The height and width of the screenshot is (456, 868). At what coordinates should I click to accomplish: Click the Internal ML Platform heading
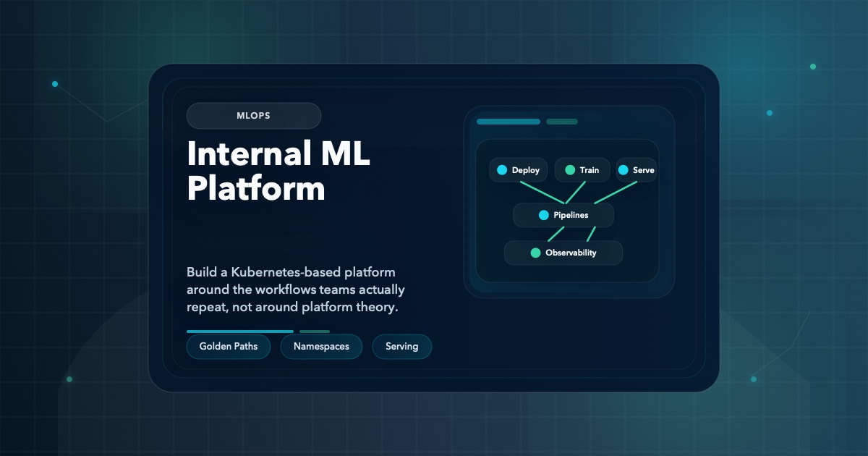click(278, 172)
